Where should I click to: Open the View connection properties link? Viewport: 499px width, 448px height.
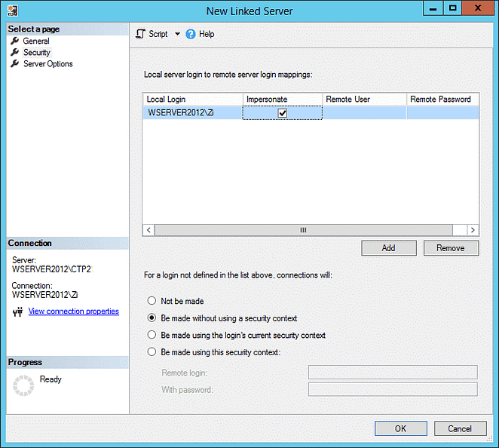pos(74,311)
